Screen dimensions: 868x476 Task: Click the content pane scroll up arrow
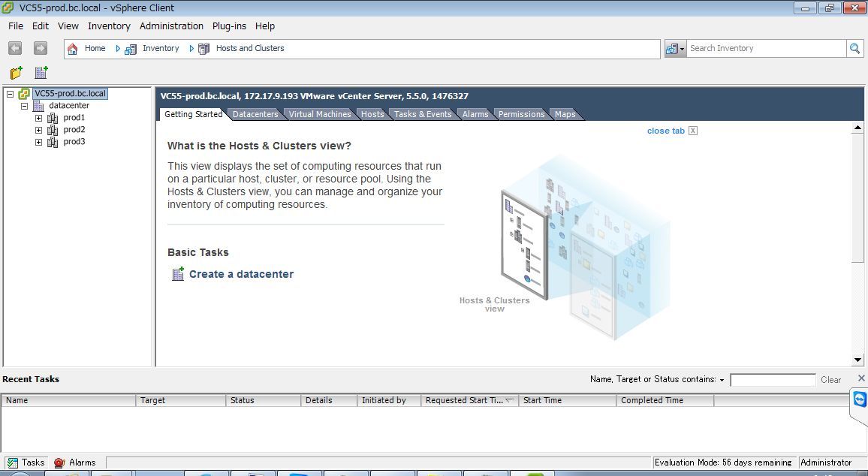[x=857, y=128]
